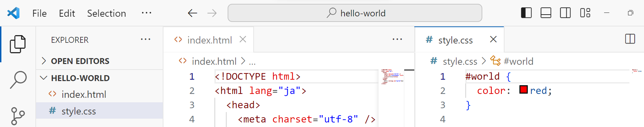Toggle the bottom Panel visibility

pos(546,13)
